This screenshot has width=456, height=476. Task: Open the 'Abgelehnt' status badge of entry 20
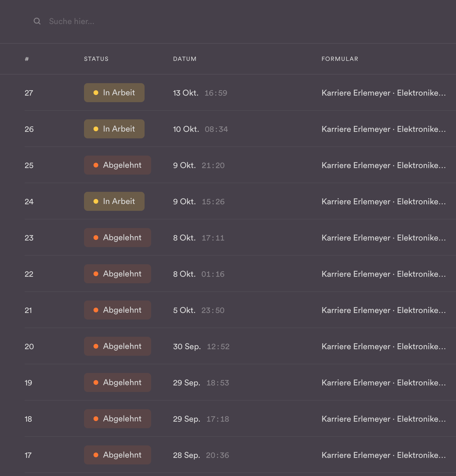pyautogui.click(x=118, y=346)
